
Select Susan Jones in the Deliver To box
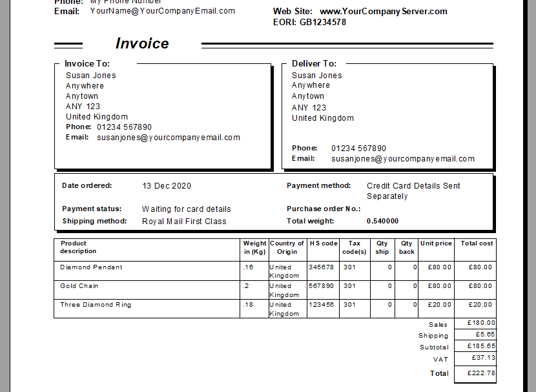(x=317, y=76)
